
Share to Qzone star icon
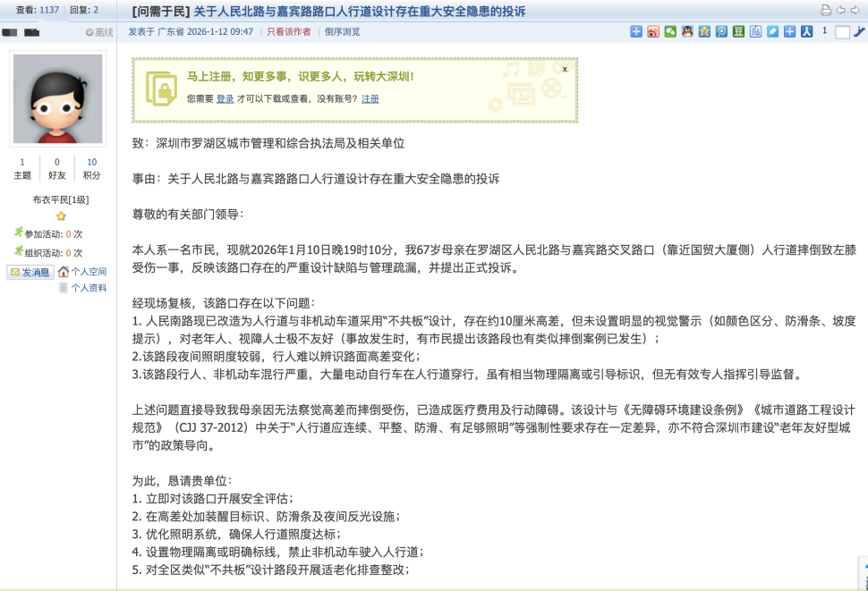[x=704, y=32]
